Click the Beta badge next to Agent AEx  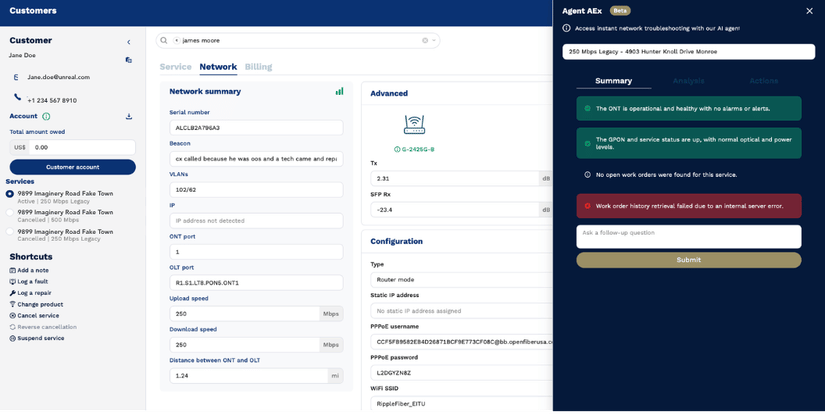click(x=620, y=11)
